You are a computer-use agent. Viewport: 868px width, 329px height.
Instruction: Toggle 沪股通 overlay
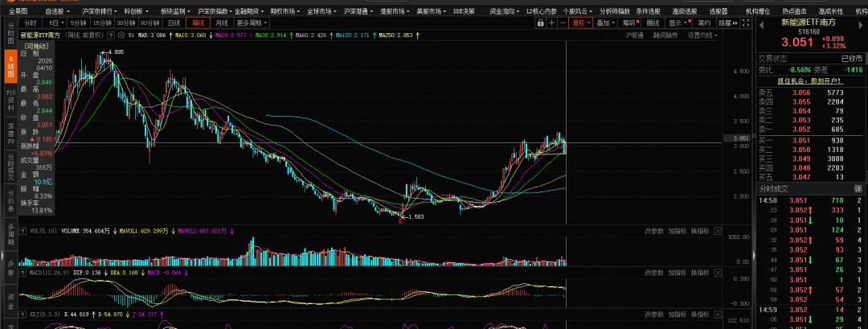tap(634, 35)
